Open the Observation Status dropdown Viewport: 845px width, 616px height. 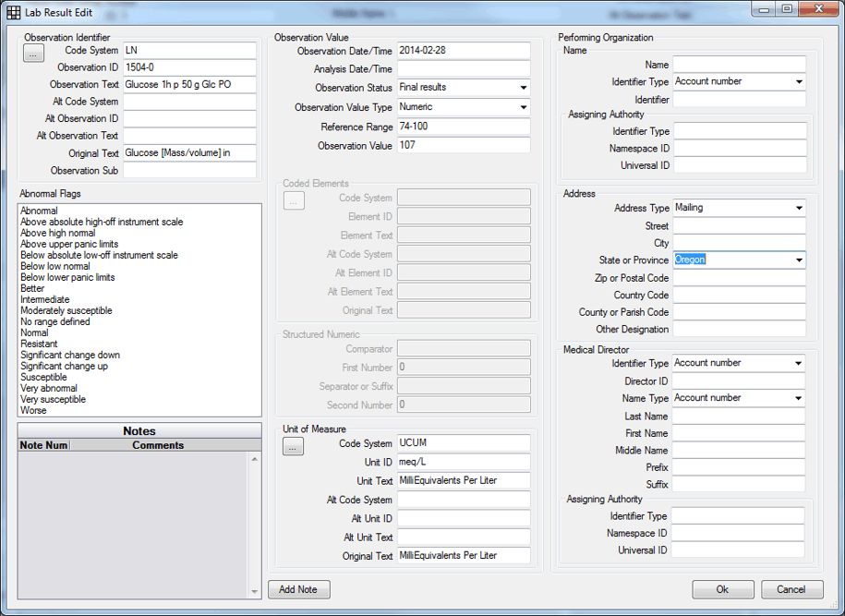coord(523,88)
